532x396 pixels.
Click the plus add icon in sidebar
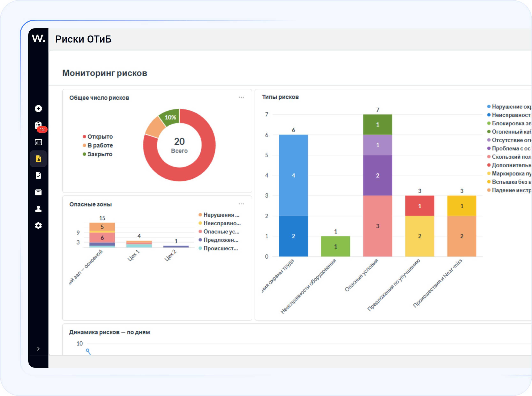point(38,109)
